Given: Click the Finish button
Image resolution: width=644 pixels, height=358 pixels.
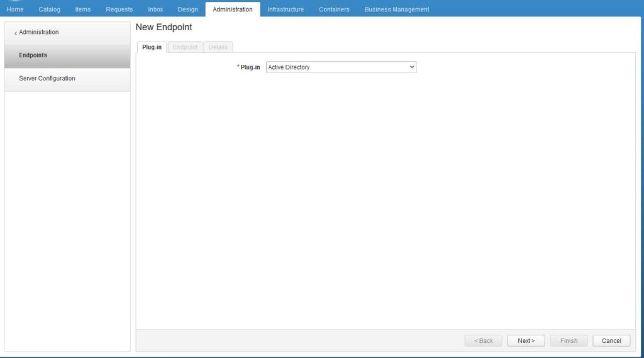Looking at the screenshot, I should tap(569, 341).
